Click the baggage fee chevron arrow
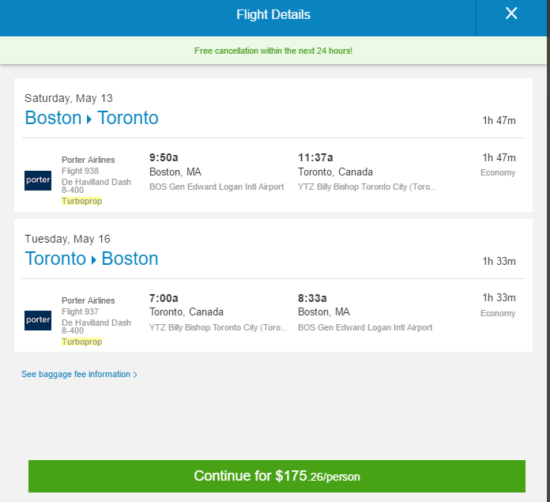This screenshot has height=502, width=550. point(135,375)
